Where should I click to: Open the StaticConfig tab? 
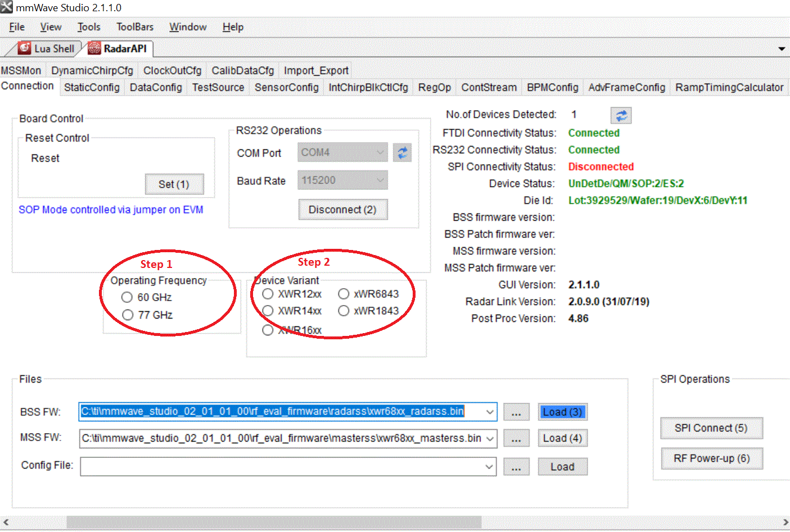click(92, 88)
